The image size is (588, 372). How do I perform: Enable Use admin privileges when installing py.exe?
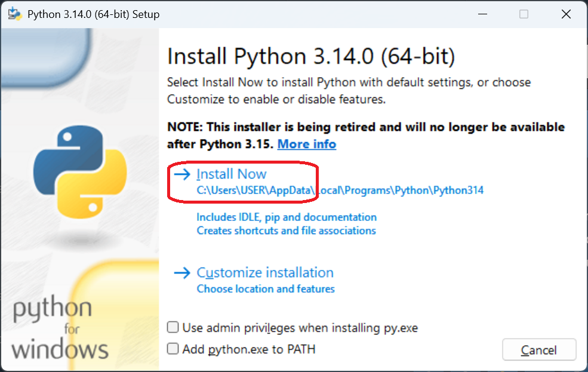pyautogui.click(x=173, y=327)
